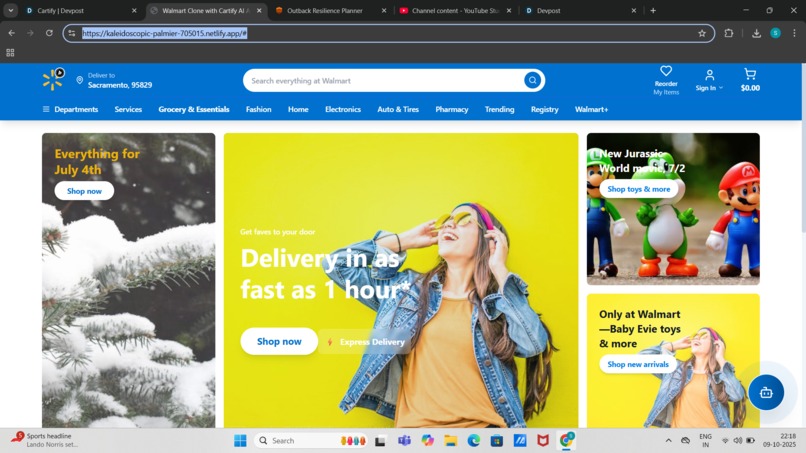The image size is (806, 453).
Task: Open the Chrome three-dot menu
Action: tap(794, 33)
